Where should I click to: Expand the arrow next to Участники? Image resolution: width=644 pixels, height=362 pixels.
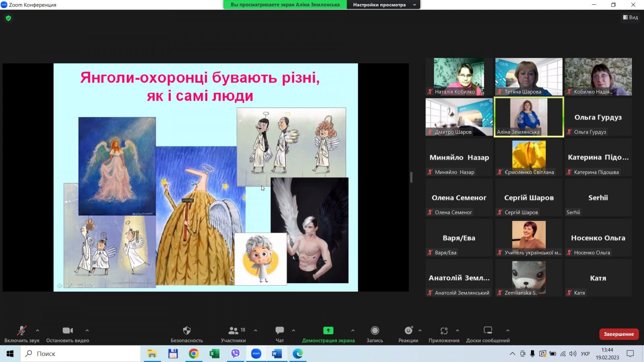tap(256, 331)
